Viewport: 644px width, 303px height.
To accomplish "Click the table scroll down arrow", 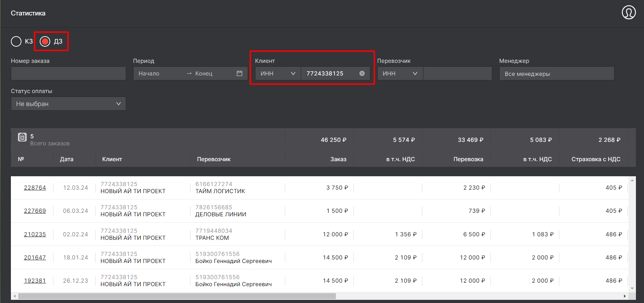I will point(632,289).
